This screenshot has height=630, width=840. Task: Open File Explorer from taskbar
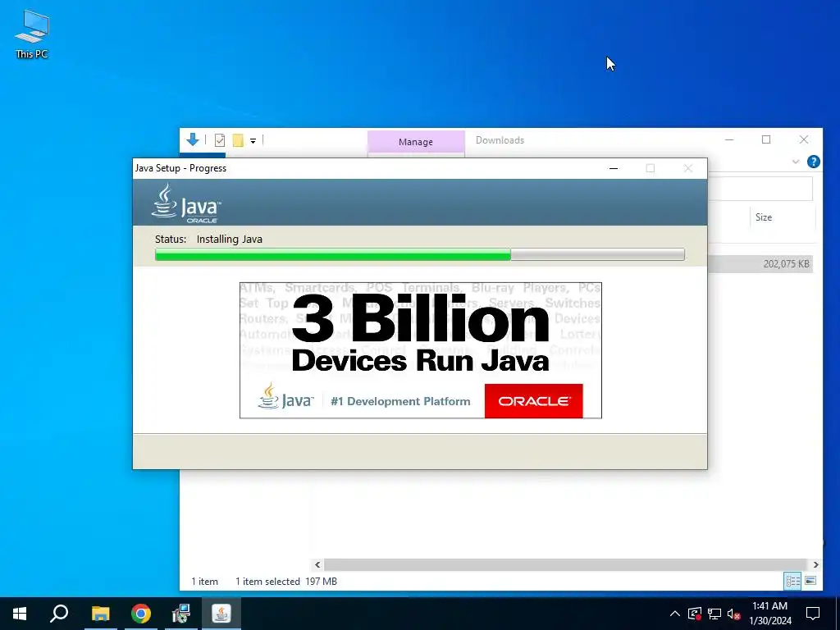click(x=100, y=614)
